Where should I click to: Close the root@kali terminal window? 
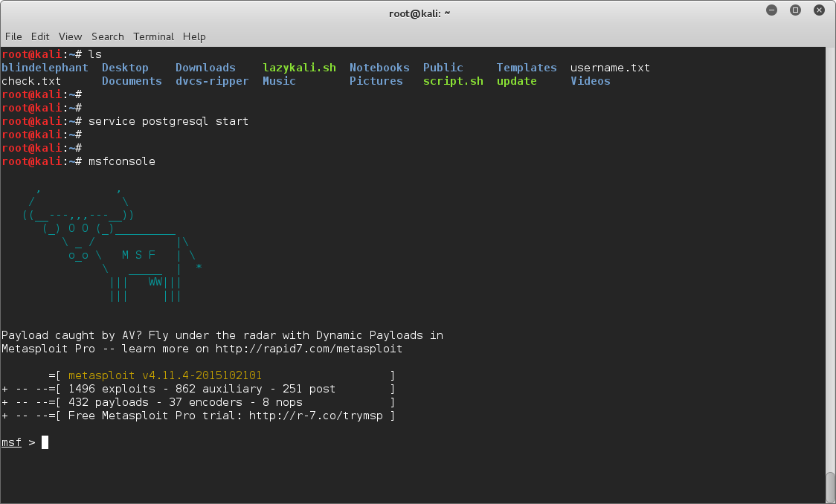tap(820, 10)
